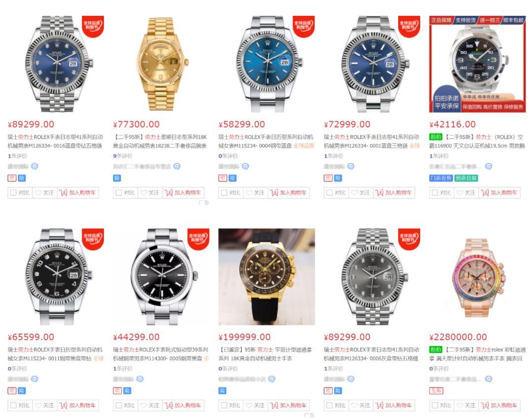Click the 赠 badge under ¥65599 watch

tap(12, 391)
